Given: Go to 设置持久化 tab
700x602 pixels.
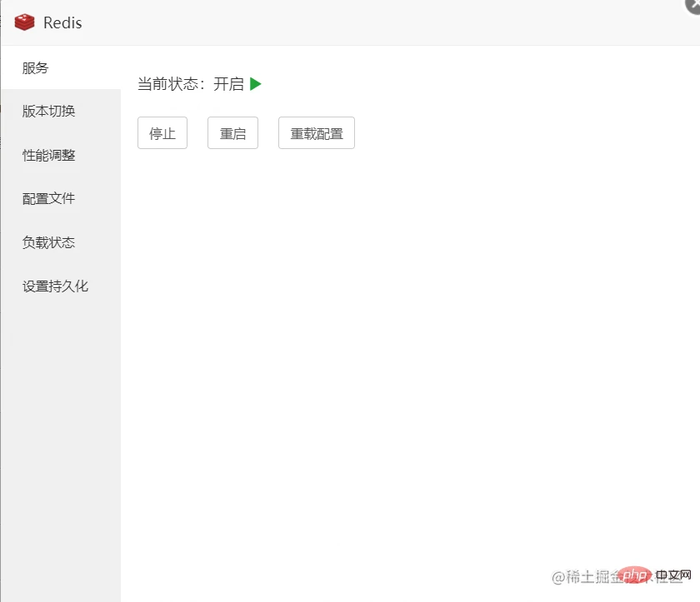Looking at the screenshot, I should pyautogui.click(x=61, y=286).
